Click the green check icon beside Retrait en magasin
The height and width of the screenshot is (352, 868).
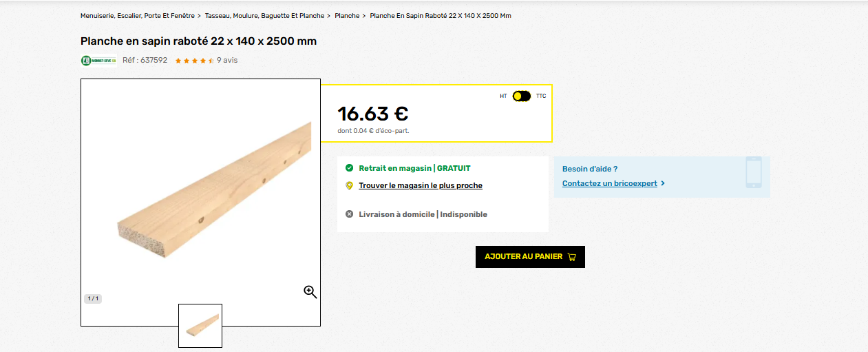point(349,168)
